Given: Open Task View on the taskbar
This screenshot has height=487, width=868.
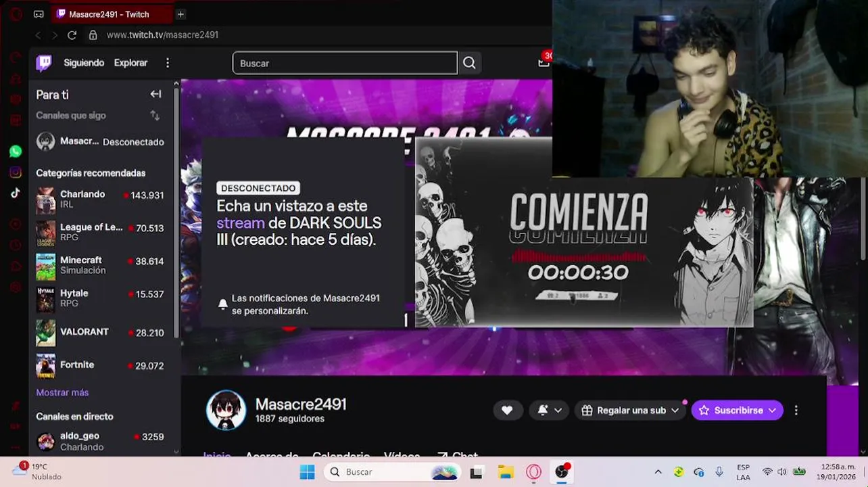Looking at the screenshot, I should point(476,472).
